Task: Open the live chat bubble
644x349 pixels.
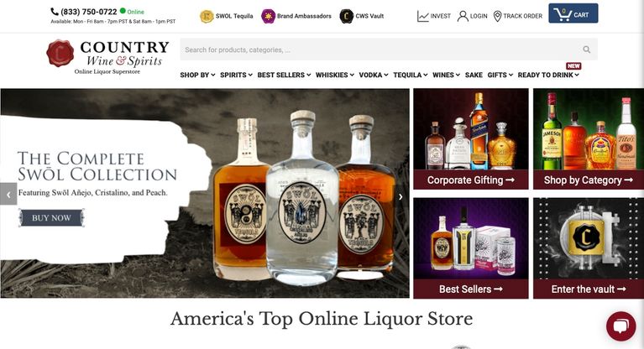Action: pyautogui.click(x=620, y=326)
